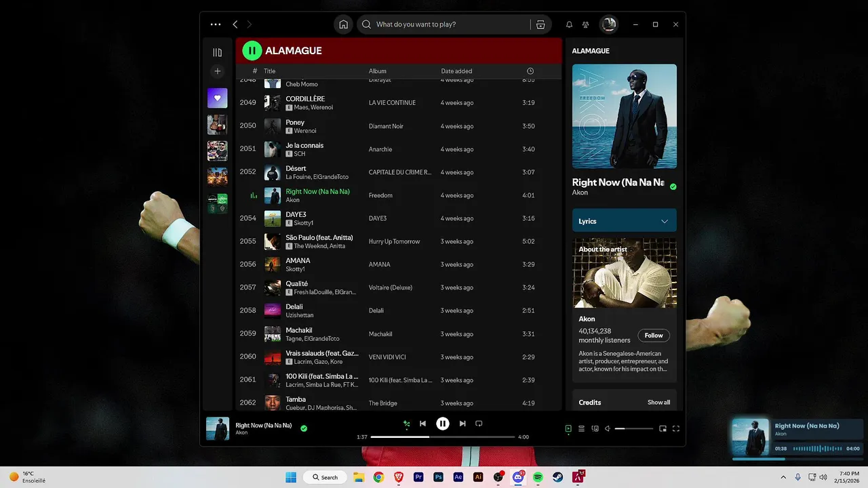
Task: Open album link VENI VIDI VICI
Action: 387,357
